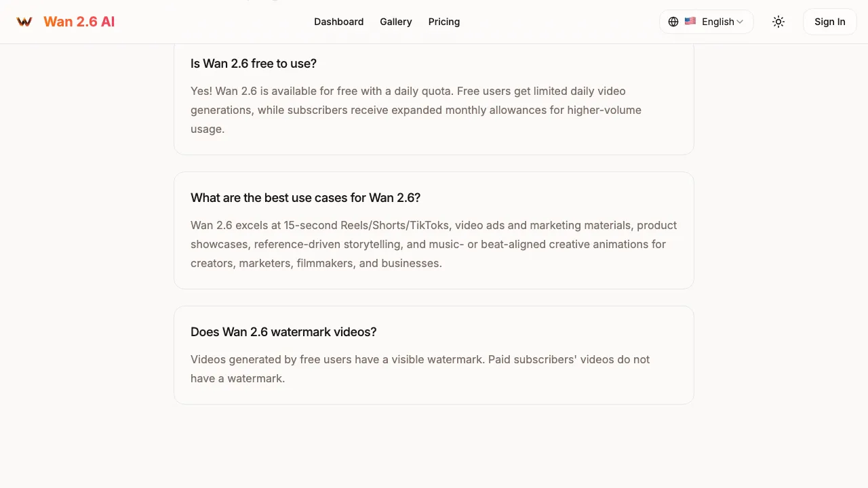Click the watermark answer paragraph

tap(420, 369)
